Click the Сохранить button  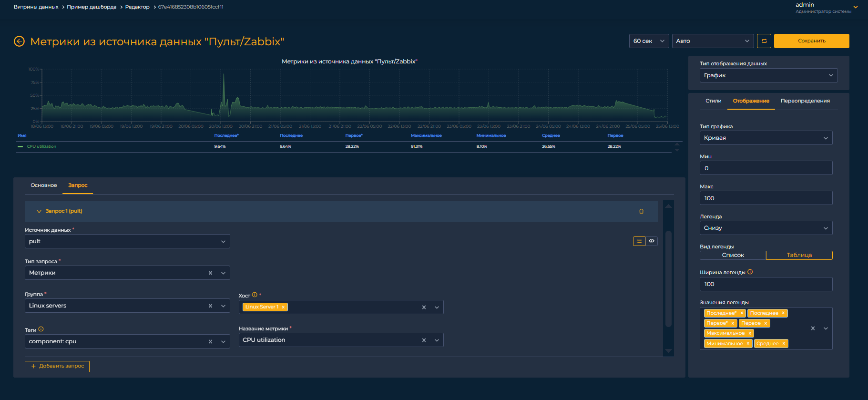point(811,41)
